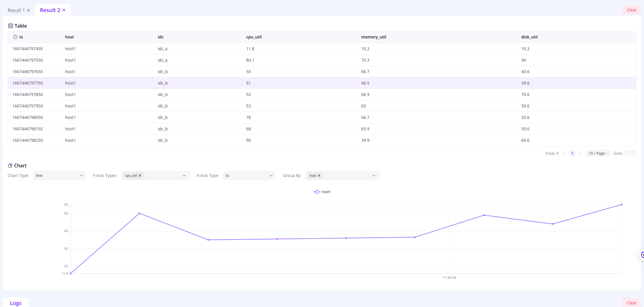The width and height of the screenshot is (644, 307).
Task: Expand the X-Axis Type selector
Action: point(249,176)
